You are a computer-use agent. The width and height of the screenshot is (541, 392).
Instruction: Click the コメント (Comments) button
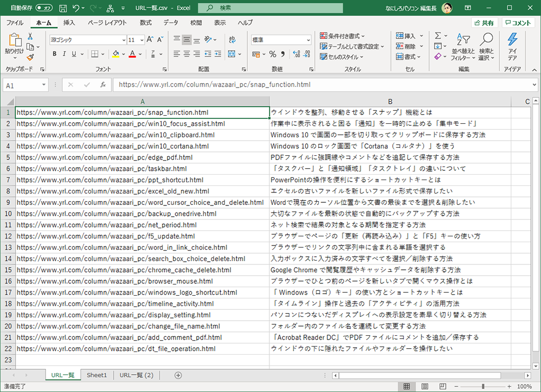[x=518, y=23]
